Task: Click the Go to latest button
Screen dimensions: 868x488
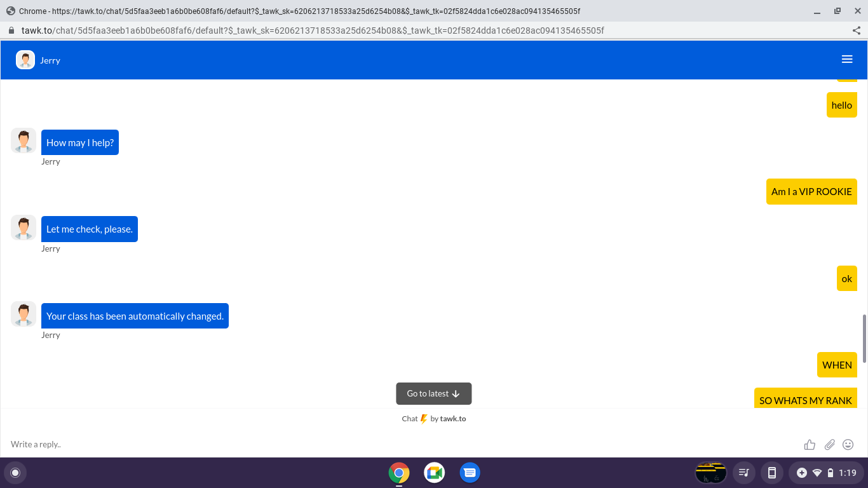Action: (x=433, y=393)
